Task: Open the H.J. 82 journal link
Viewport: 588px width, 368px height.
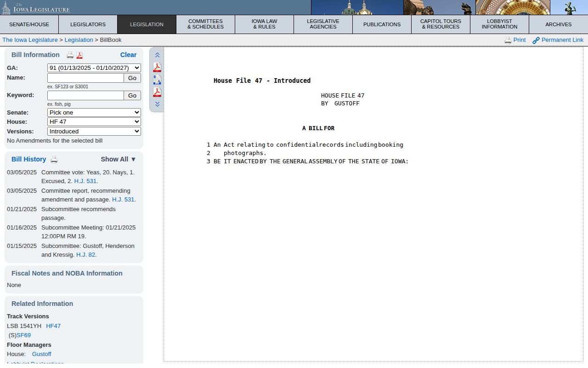Action: pyautogui.click(x=86, y=255)
